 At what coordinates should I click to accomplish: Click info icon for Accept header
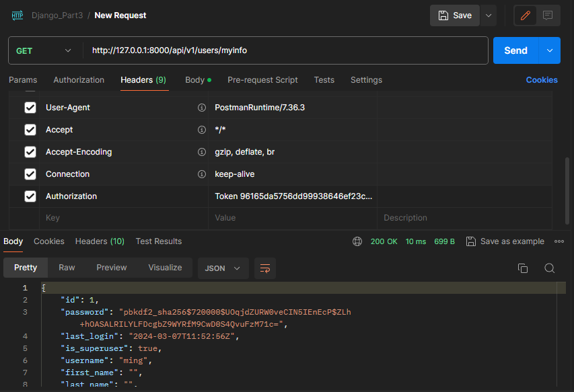(202, 130)
